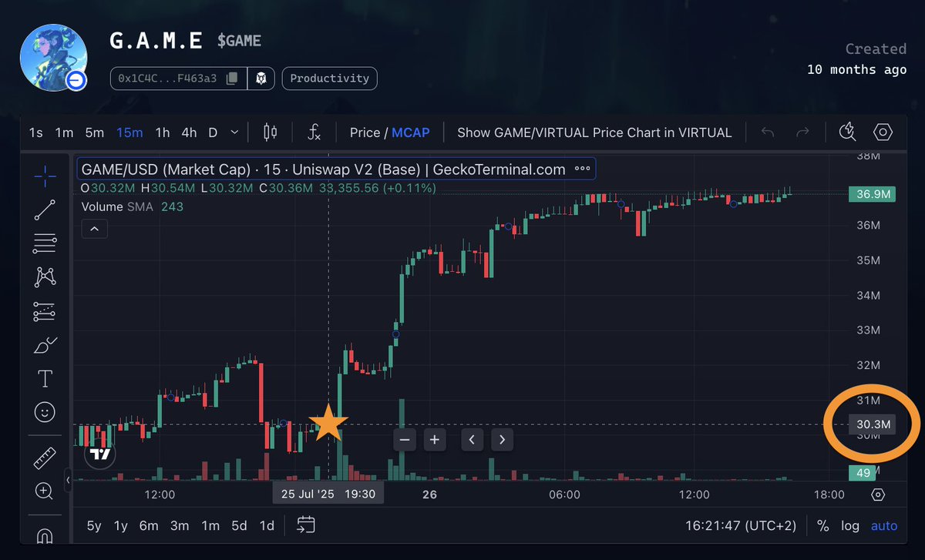
Task: Switch to 1h timeframe
Action: point(162,132)
